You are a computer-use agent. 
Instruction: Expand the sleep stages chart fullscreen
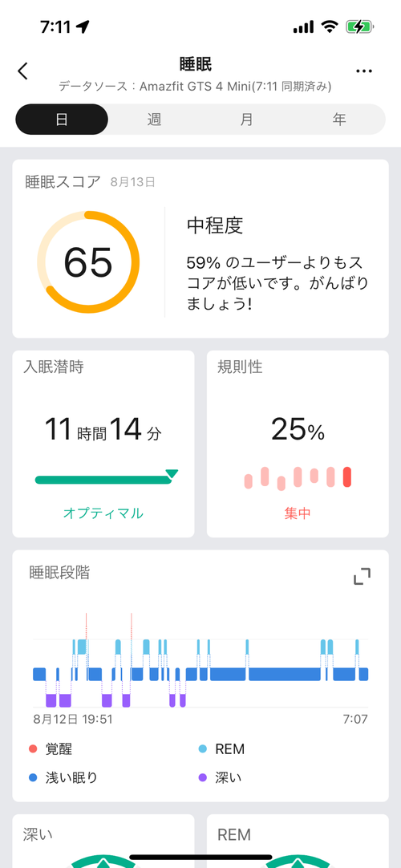click(363, 577)
